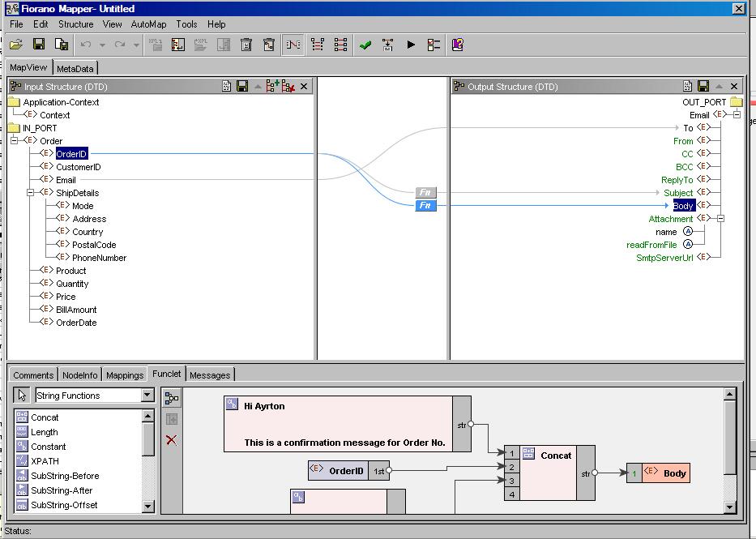Click the pointer selection tool button
This screenshot has height=539, width=756.
coord(22,396)
